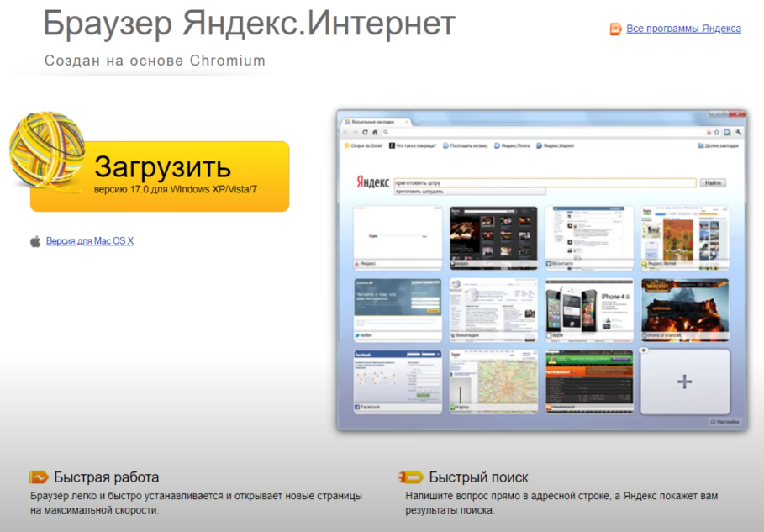This screenshot has height=532, width=764.
Task: Click the bookmark star icon in address bar
Action: coord(717,132)
